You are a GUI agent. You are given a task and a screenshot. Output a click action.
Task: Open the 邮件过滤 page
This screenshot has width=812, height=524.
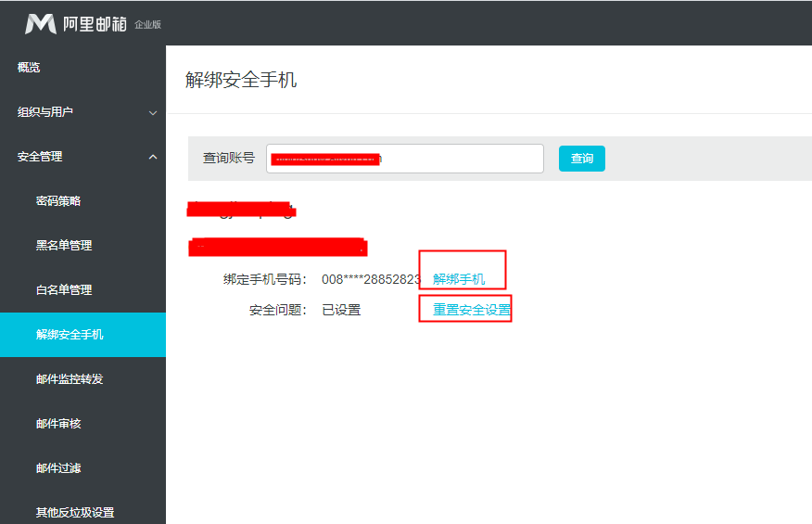coord(58,468)
